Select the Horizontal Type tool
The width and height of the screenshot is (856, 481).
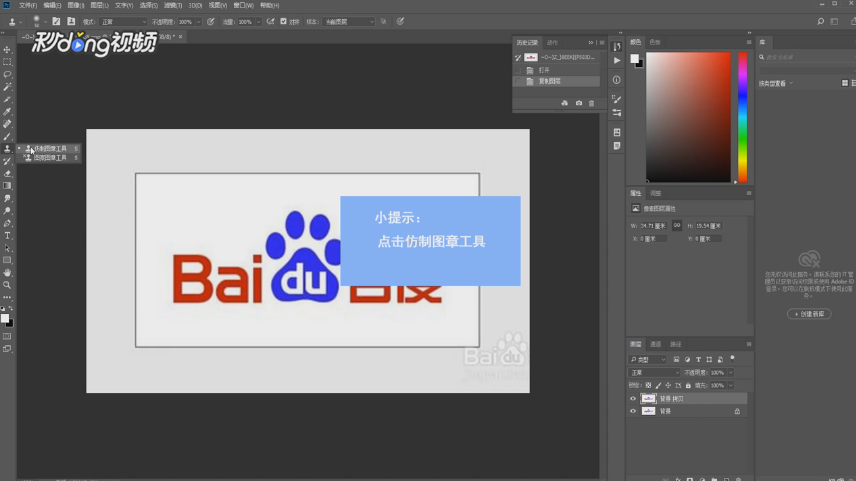(7, 236)
